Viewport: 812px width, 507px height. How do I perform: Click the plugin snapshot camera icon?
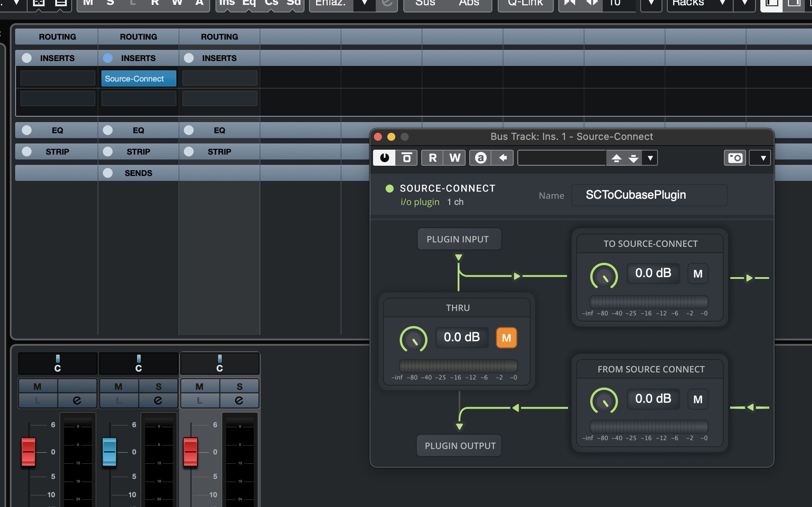point(735,158)
